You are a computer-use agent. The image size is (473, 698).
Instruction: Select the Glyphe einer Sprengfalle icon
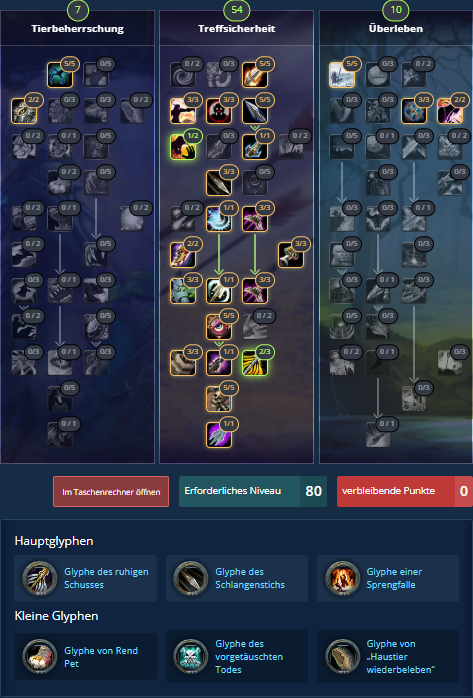342,578
